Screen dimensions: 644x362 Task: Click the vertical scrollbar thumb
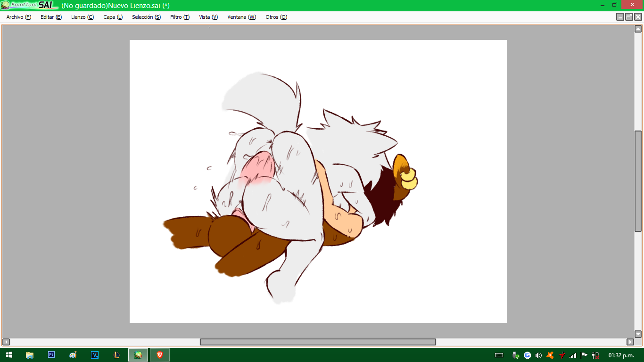point(638,181)
